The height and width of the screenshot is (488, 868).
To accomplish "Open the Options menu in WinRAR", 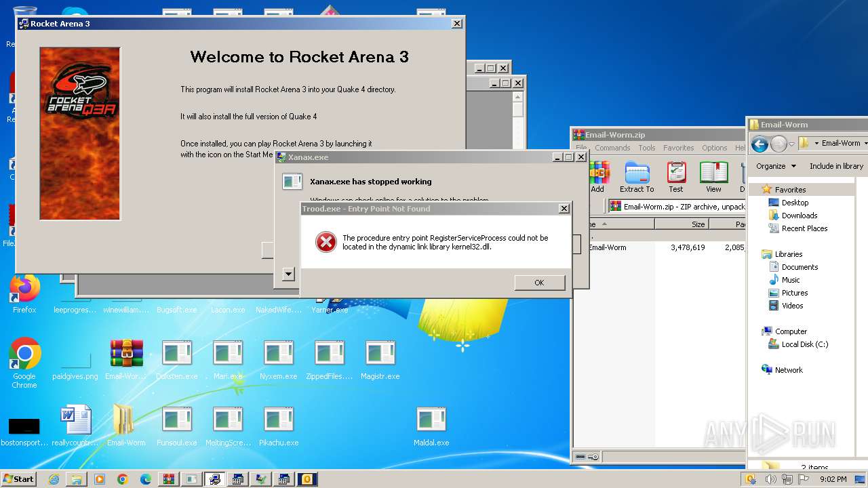I will pyautogui.click(x=714, y=148).
